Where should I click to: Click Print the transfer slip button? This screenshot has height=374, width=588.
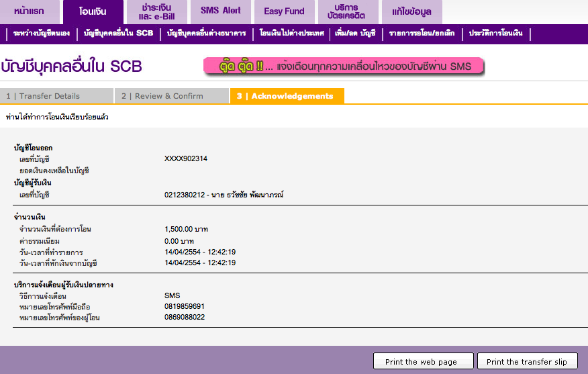pyautogui.click(x=527, y=361)
